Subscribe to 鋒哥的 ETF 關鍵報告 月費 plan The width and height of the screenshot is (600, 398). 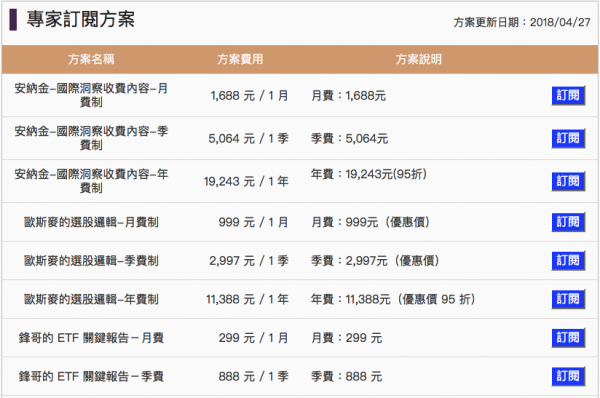click(568, 338)
